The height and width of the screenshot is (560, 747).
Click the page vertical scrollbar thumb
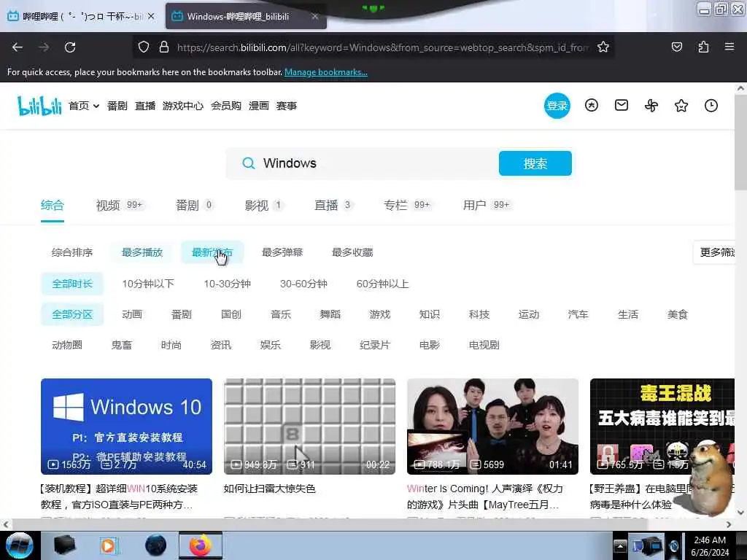click(741, 143)
